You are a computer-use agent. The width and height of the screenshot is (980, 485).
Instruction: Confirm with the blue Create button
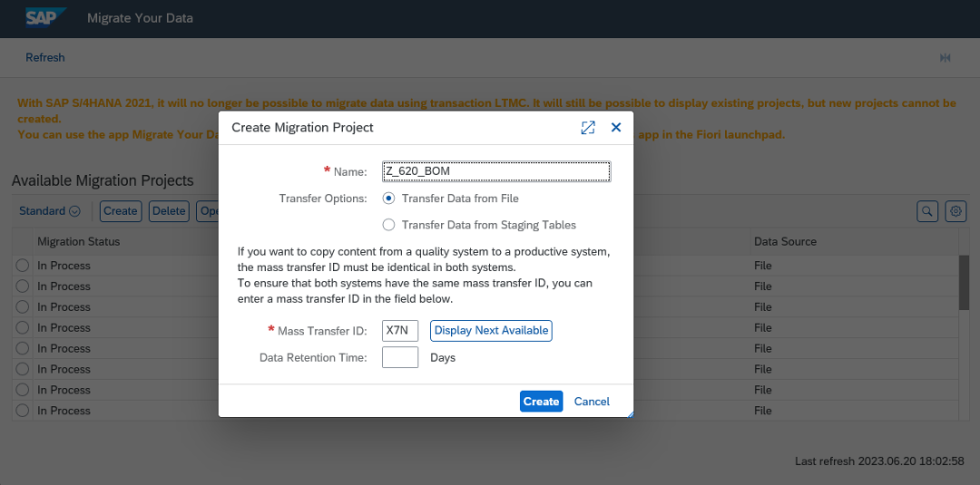coord(541,402)
